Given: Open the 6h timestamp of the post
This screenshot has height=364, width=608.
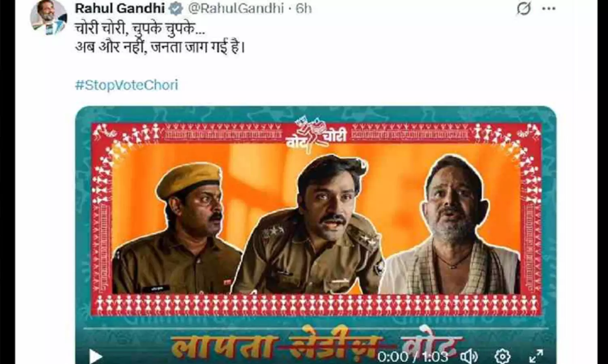Looking at the screenshot, I should coord(304,8).
